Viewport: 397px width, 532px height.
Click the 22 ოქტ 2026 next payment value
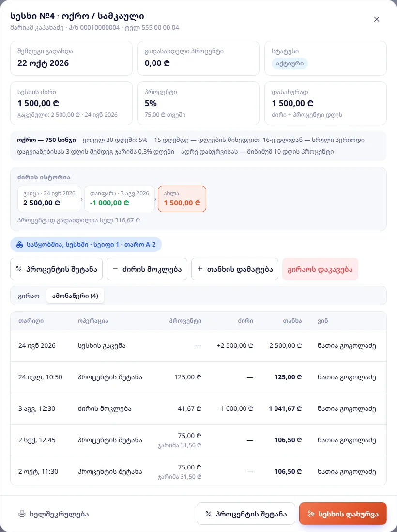(43, 63)
